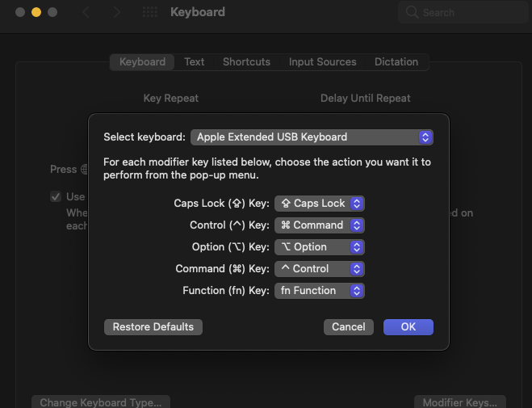This screenshot has width=532, height=408.
Task: Open the Function fn Key dropdown
Action: (320, 291)
